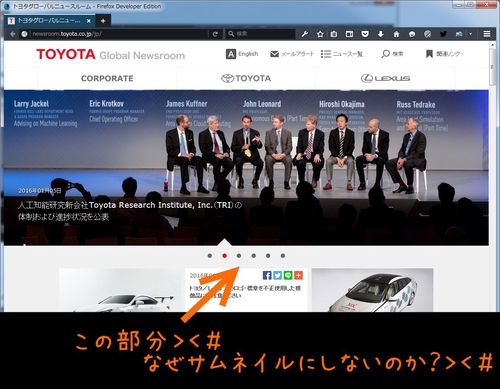Select the LEXUS brand navigation tab
The image size is (500, 389).
click(385, 78)
